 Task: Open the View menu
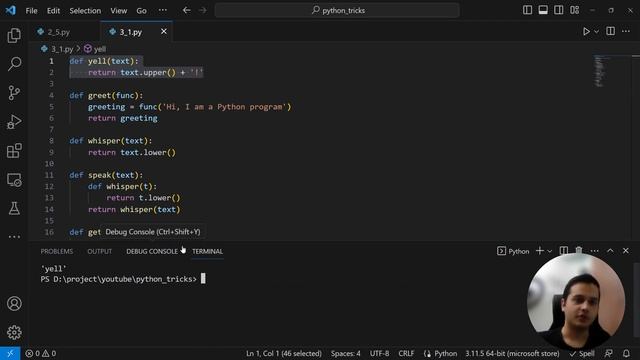tap(118, 11)
